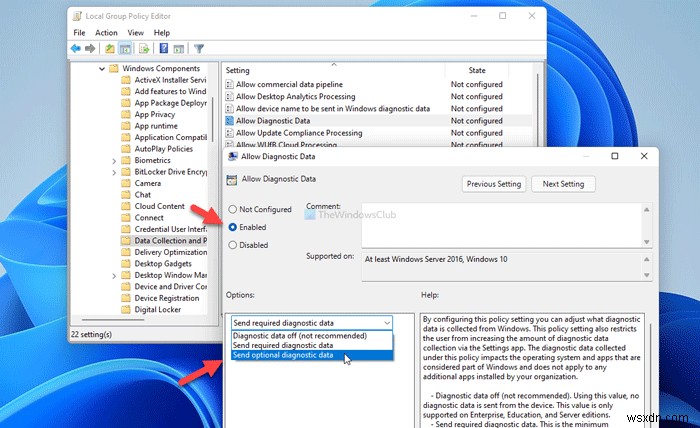Click the Up one level folder icon
Screen dimensions: 700x428
(x=109, y=48)
